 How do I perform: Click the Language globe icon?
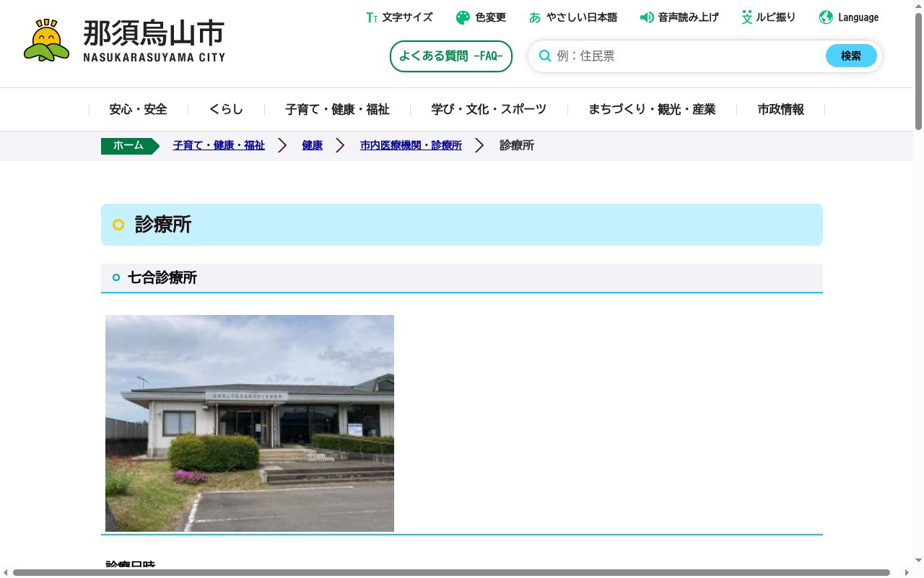point(826,17)
